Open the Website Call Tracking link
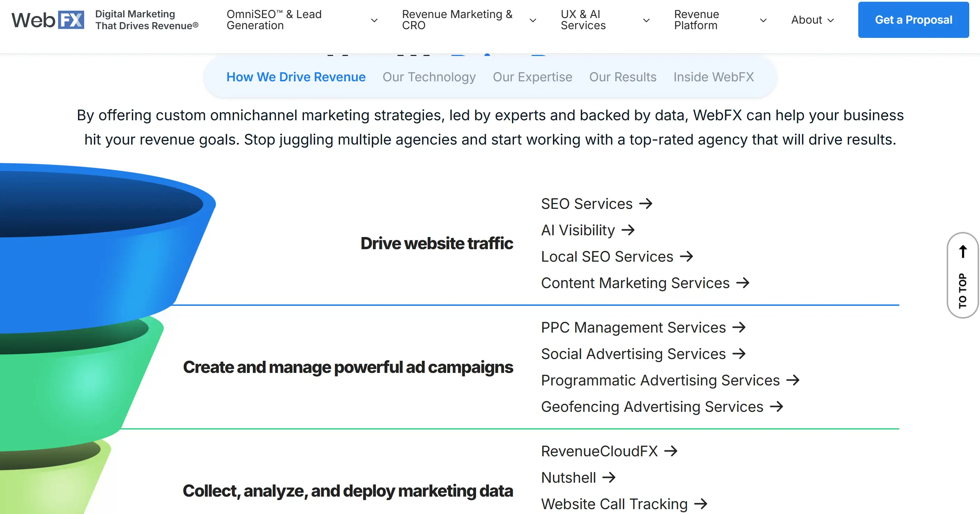Viewport: 980px width, 514px height. pos(614,504)
